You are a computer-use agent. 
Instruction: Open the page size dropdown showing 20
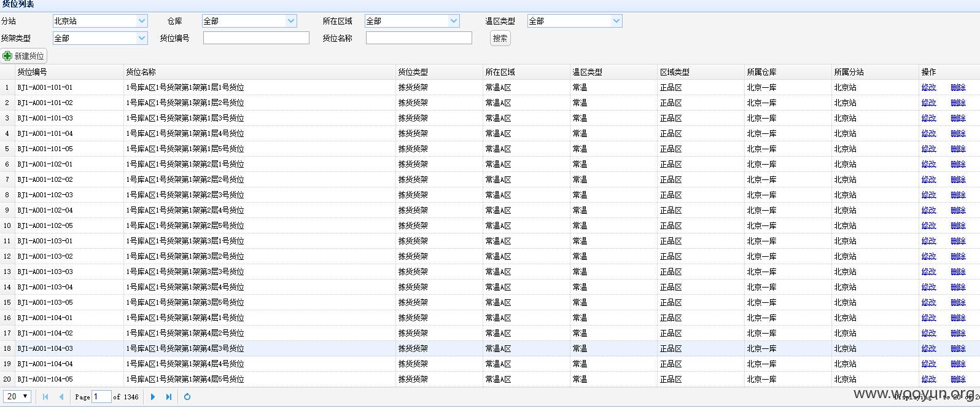[17, 397]
